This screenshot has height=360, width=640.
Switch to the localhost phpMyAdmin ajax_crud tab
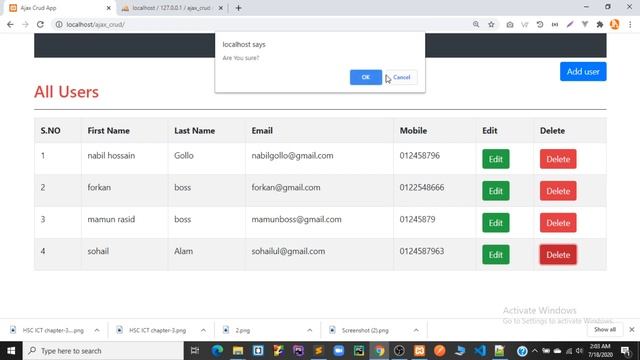171,8
